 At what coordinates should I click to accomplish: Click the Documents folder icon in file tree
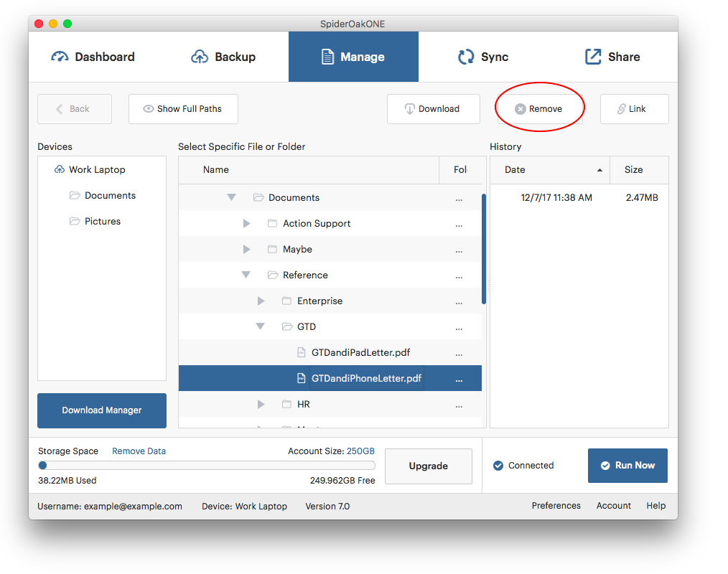click(x=258, y=198)
